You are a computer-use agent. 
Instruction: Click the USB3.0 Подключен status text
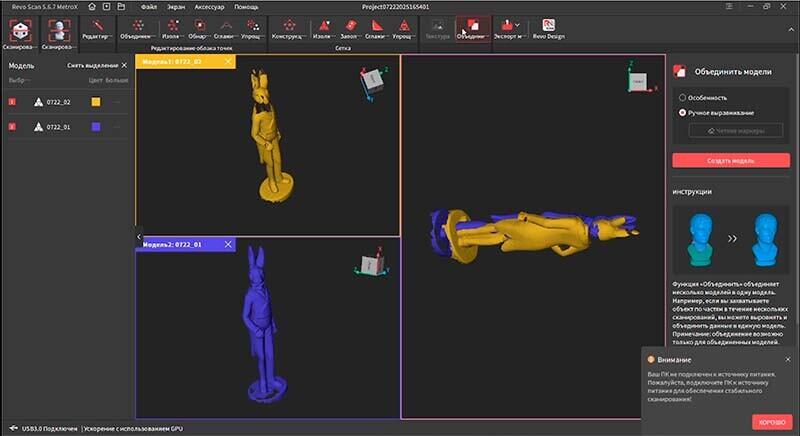point(49,428)
